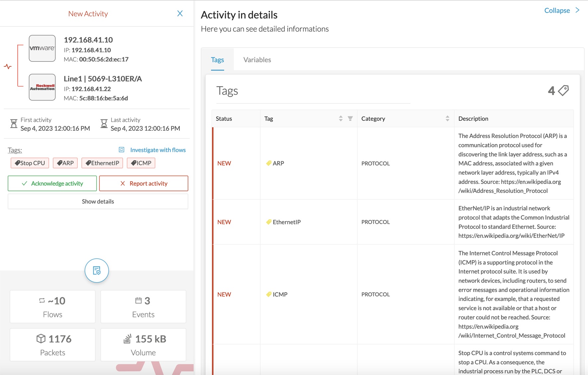Click Show details for the activity
Screen dimensions: 588x375
point(98,201)
